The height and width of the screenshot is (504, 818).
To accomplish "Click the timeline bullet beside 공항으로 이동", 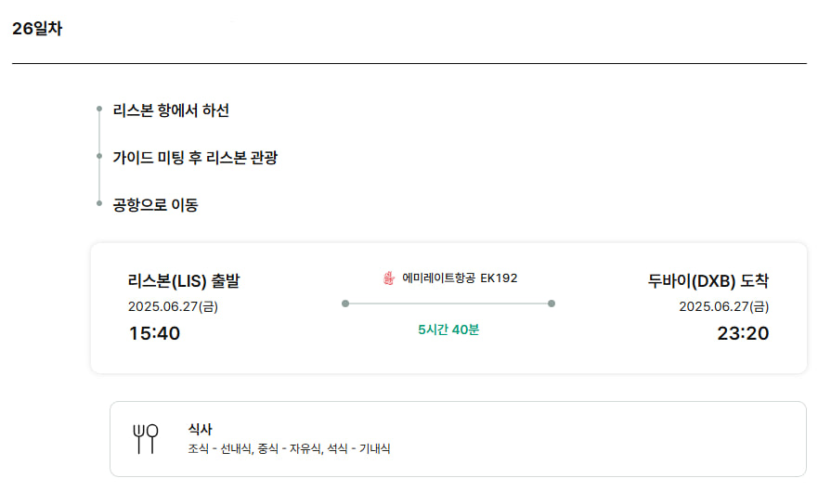I will tap(99, 203).
